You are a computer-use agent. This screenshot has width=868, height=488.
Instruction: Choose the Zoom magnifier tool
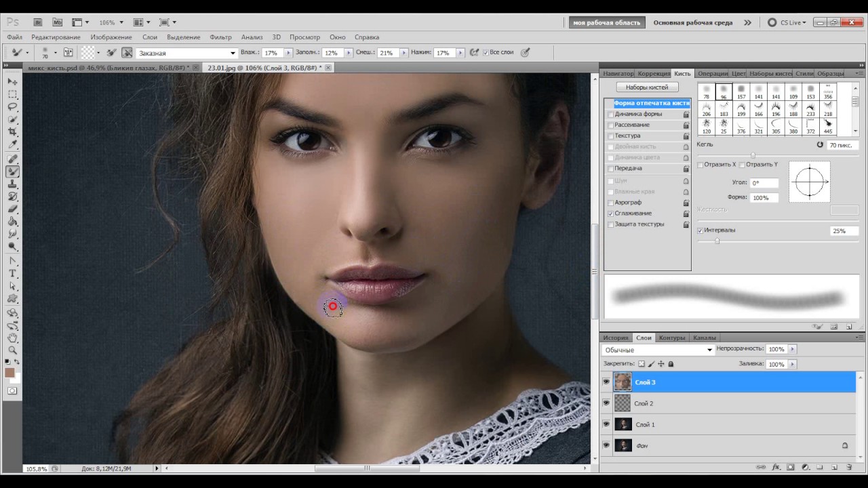(12, 350)
